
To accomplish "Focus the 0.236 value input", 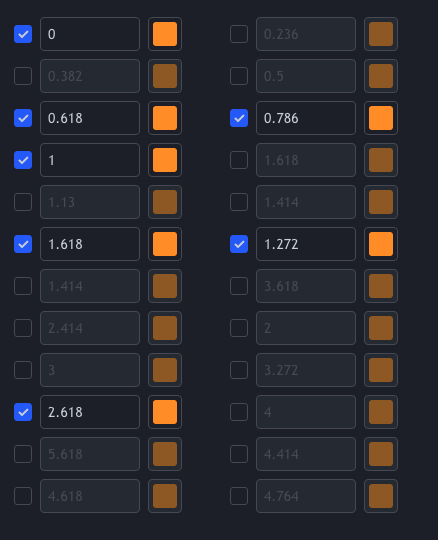I will pyautogui.click(x=306, y=34).
